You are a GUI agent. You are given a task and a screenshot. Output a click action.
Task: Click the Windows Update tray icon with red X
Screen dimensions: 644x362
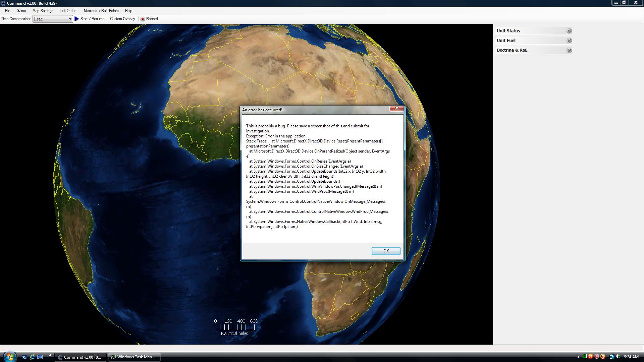coord(603,357)
